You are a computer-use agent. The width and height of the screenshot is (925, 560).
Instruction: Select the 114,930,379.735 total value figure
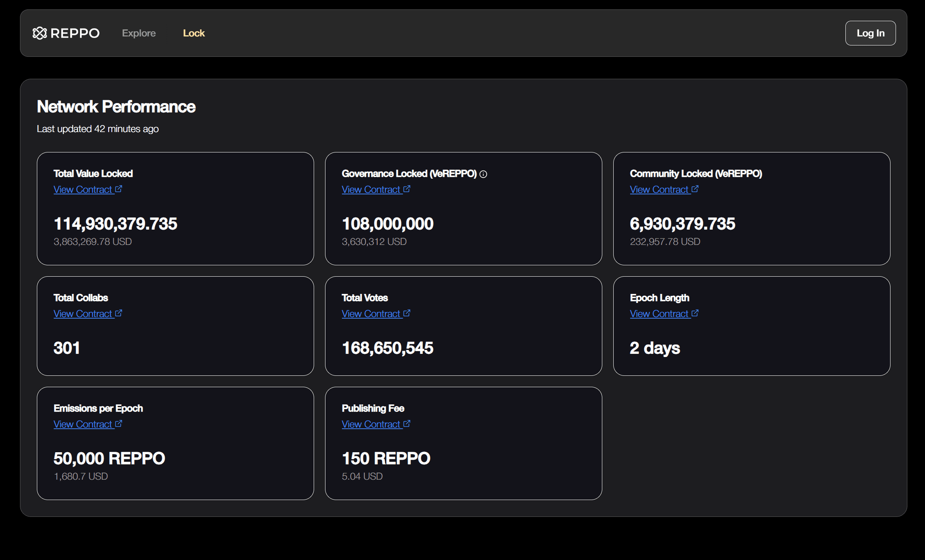[x=115, y=224]
